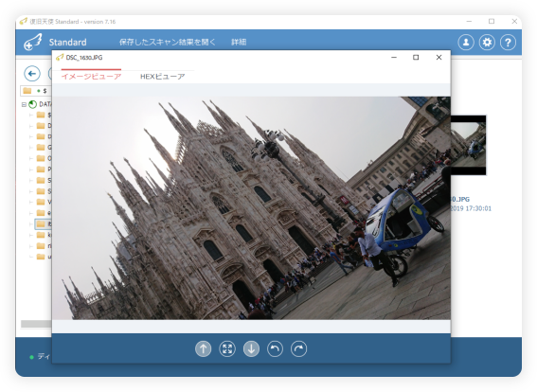Screen dimensions: 537x392
Task: Click the green status dot in the bottom bar
Action: (x=31, y=357)
